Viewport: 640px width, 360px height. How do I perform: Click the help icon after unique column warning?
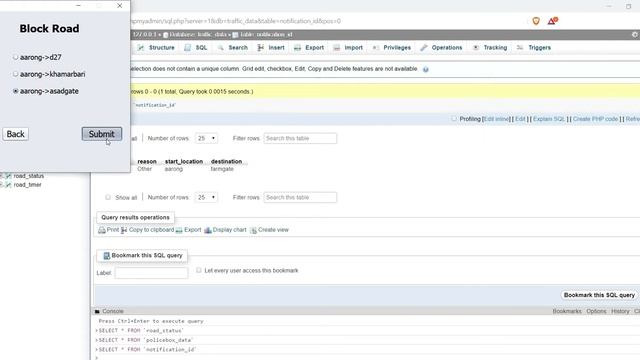coord(426,69)
